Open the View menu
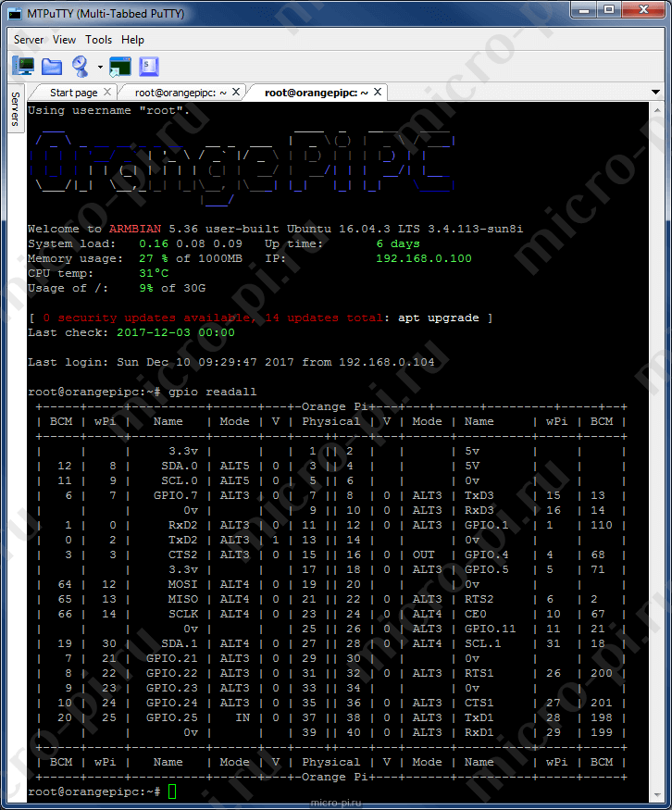This screenshot has width=672, height=810. point(64,40)
